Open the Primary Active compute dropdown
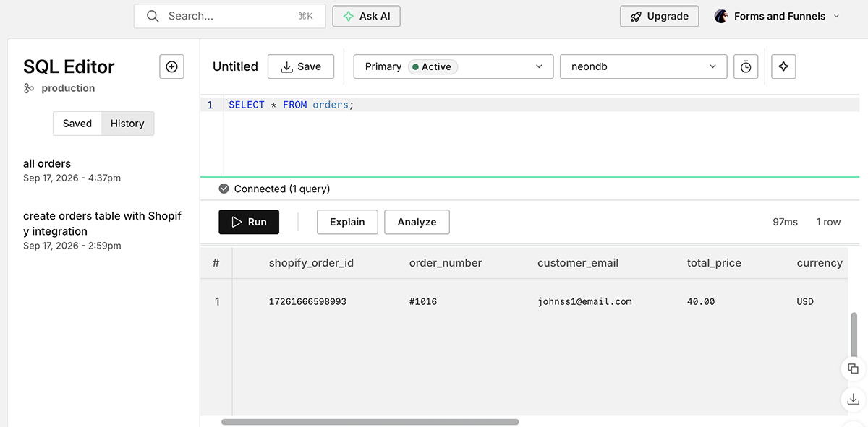The width and height of the screenshot is (868, 427). (454, 66)
